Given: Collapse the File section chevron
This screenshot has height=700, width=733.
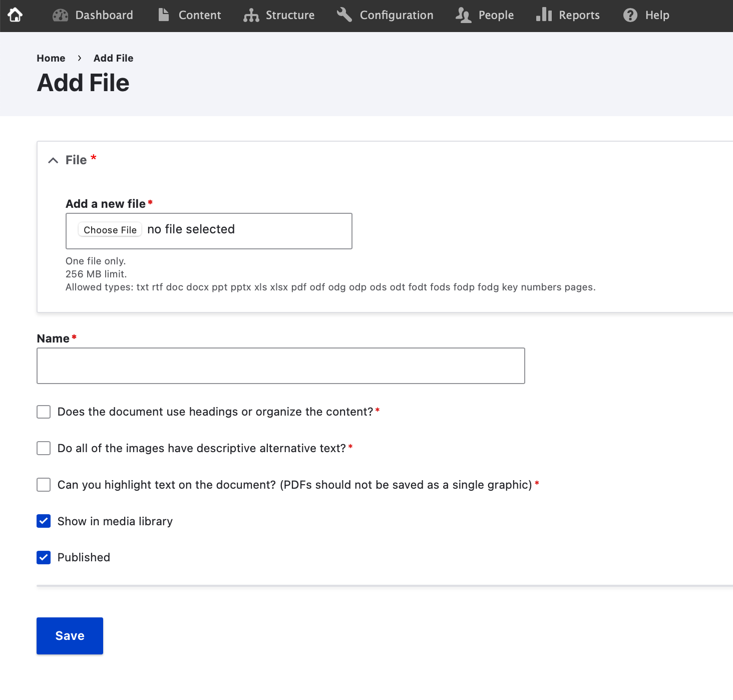Looking at the screenshot, I should pos(53,160).
